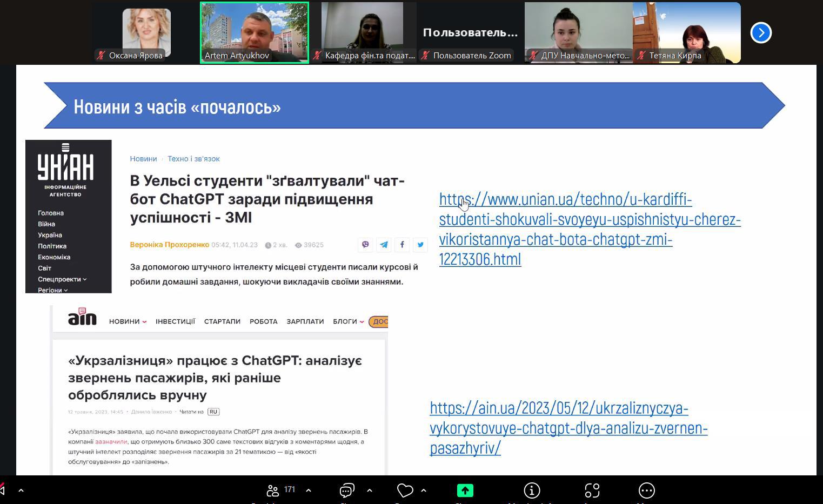Viewport: 823px width, 504px height.
Task: Select Artem Artyukhov's video thumbnail
Action: point(255,32)
